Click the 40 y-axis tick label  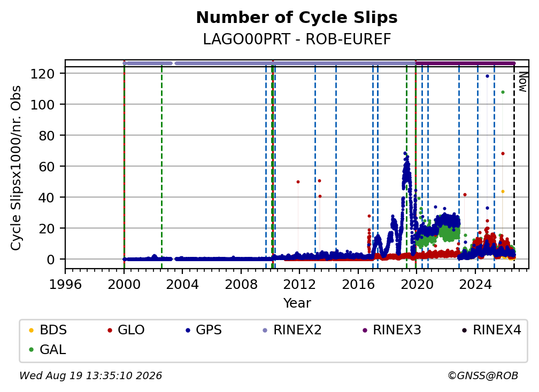(x=47, y=198)
